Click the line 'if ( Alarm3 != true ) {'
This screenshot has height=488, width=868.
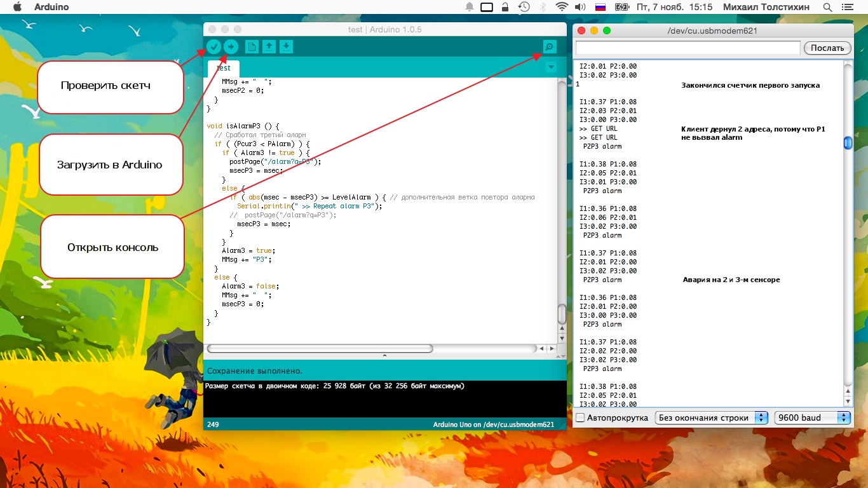[x=266, y=152]
